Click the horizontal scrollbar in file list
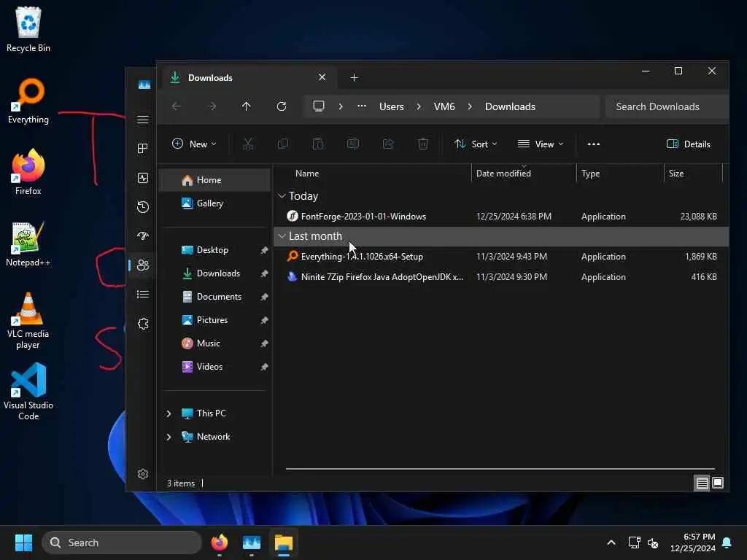747x560 pixels. click(x=500, y=469)
